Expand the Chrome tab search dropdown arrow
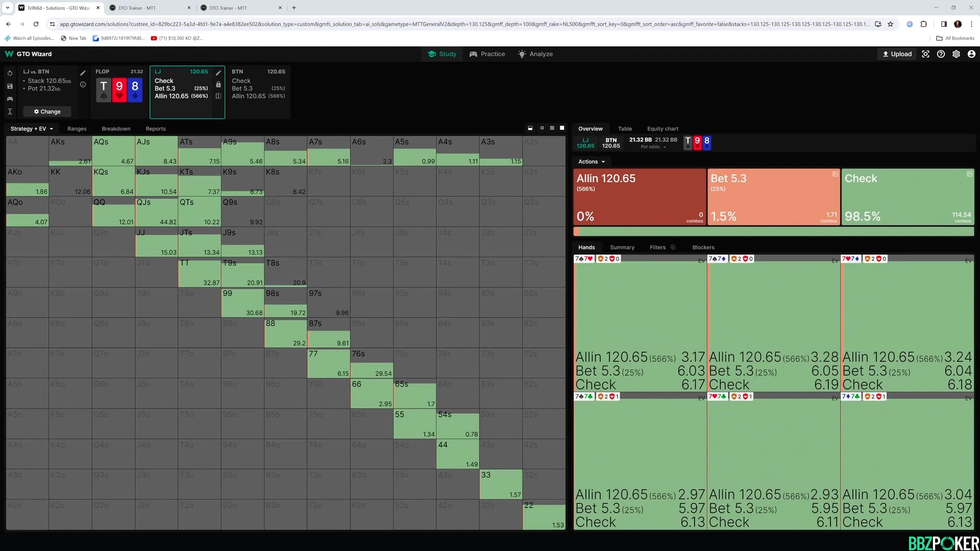Screen dimensions: 980x551 (x=8, y=8)
